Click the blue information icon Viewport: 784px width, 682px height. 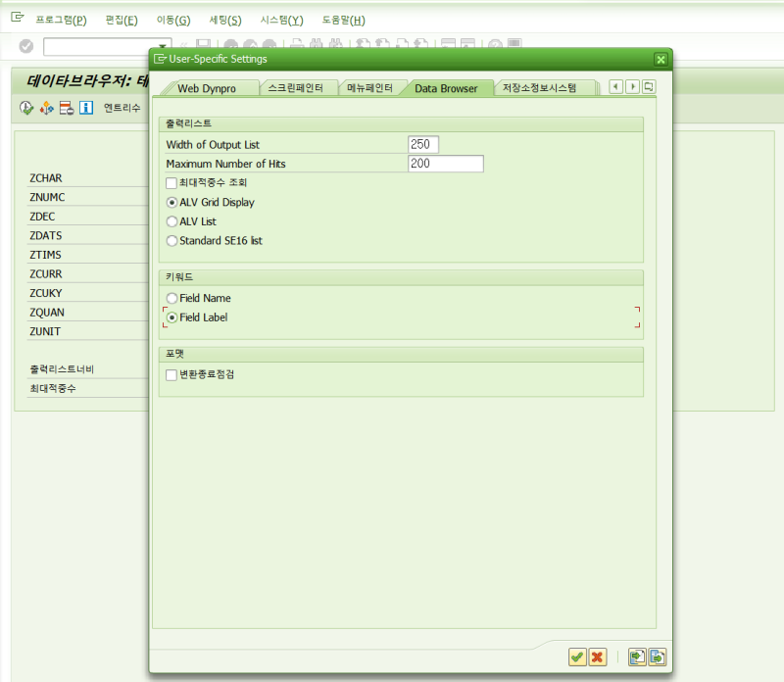tap(86, 108)
